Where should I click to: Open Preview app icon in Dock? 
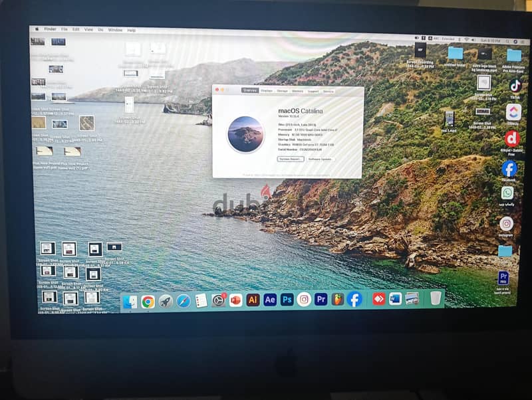pyautogui.click(x=412, y=298)
